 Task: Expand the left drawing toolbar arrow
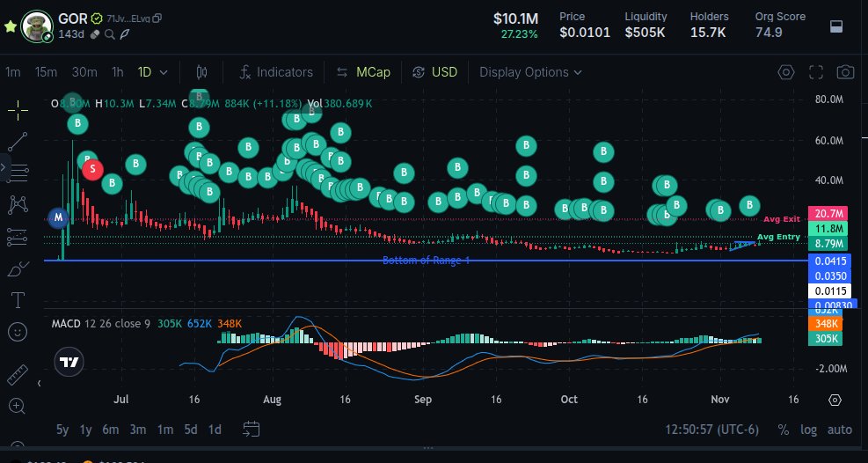4,165
